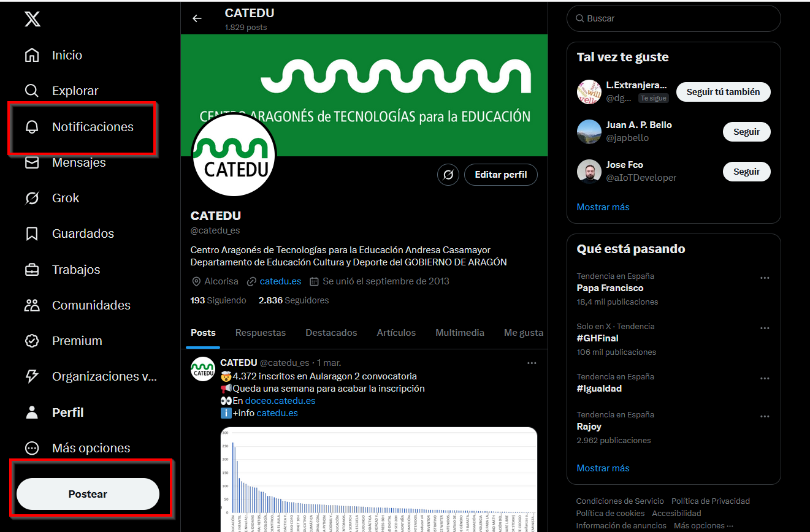Open the Rajoy trend
810x532 pixels.
(x=589, y=427)
